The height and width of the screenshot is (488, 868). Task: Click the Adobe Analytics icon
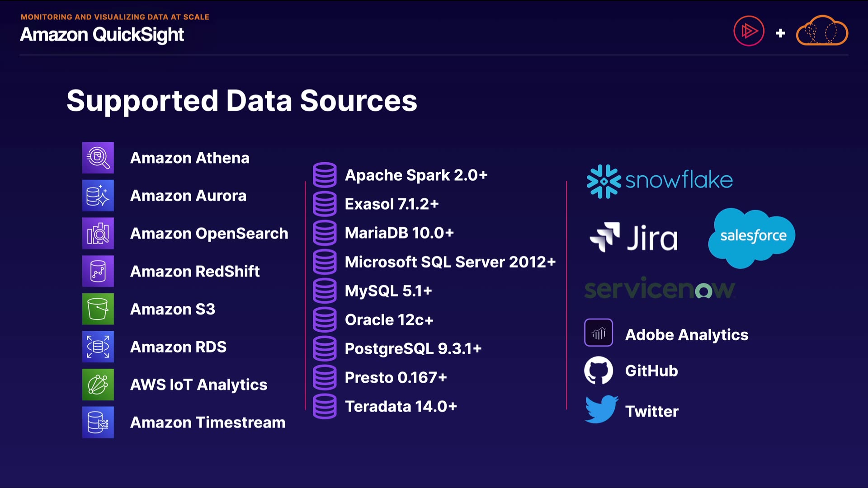[x=599, y=333]
